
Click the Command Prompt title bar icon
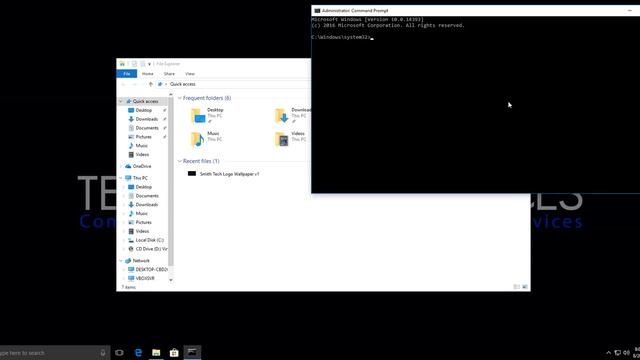coord(317,11)
